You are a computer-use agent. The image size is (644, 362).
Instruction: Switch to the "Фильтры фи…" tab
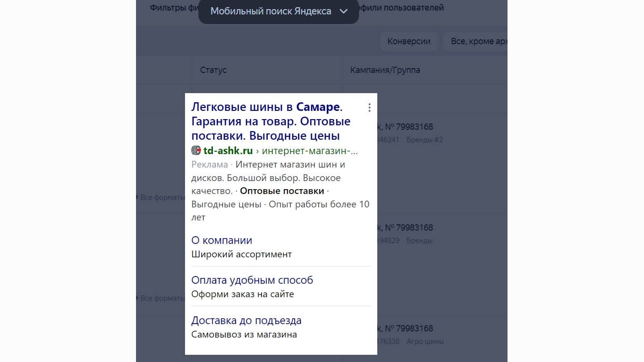tap(174, 8)
